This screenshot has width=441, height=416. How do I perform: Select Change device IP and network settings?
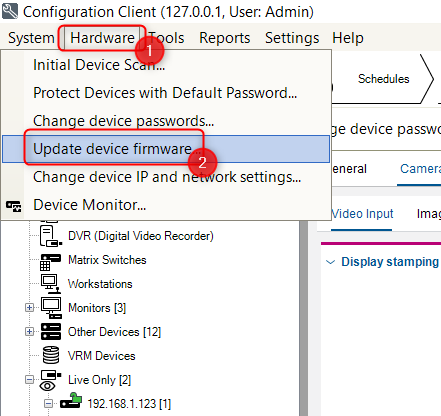(167, 177)
